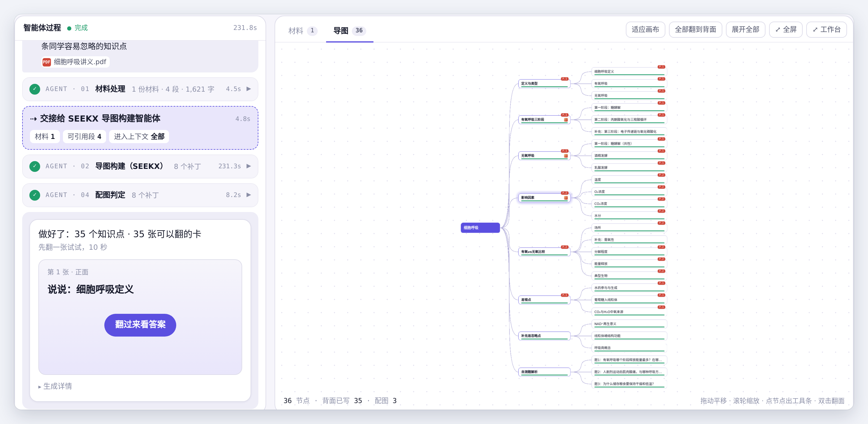Click the 适应画布 button
The width and height of the screenshot is (868, 424).
tap(645, 30)
